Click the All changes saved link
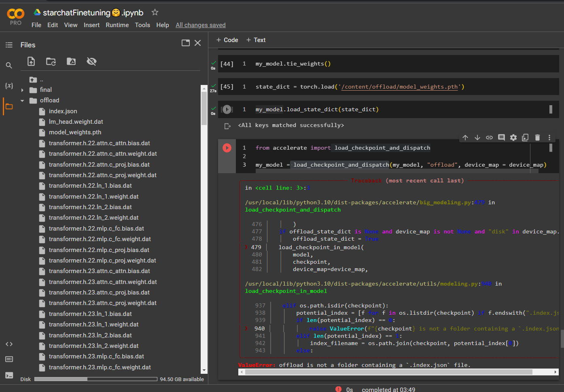This screenshot has width=564, height=392. click(200, 25)
